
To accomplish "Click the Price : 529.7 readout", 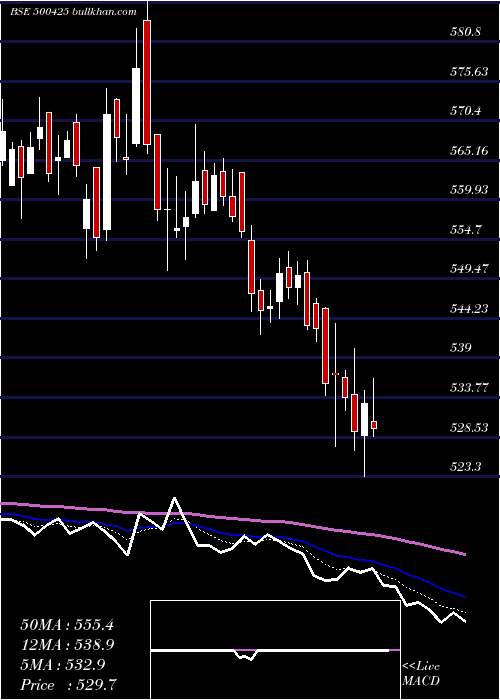I will (69, 685).
